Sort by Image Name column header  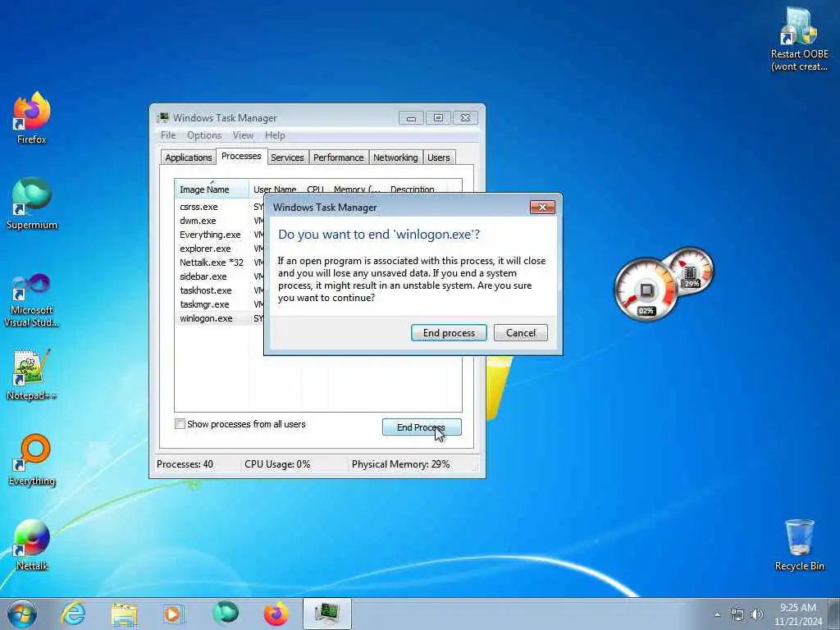[x=212, y=189]
